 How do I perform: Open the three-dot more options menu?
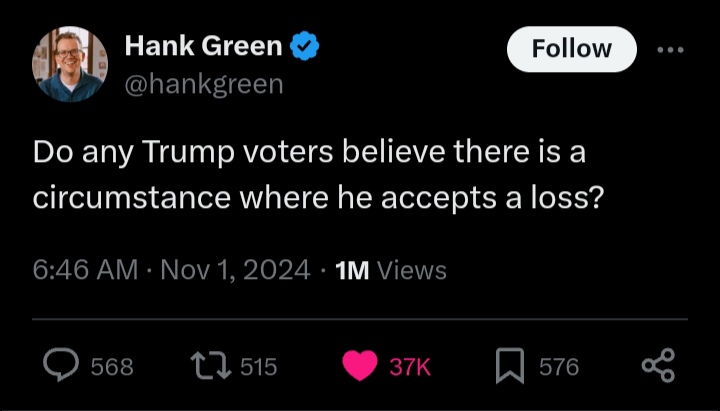(670, 49)
